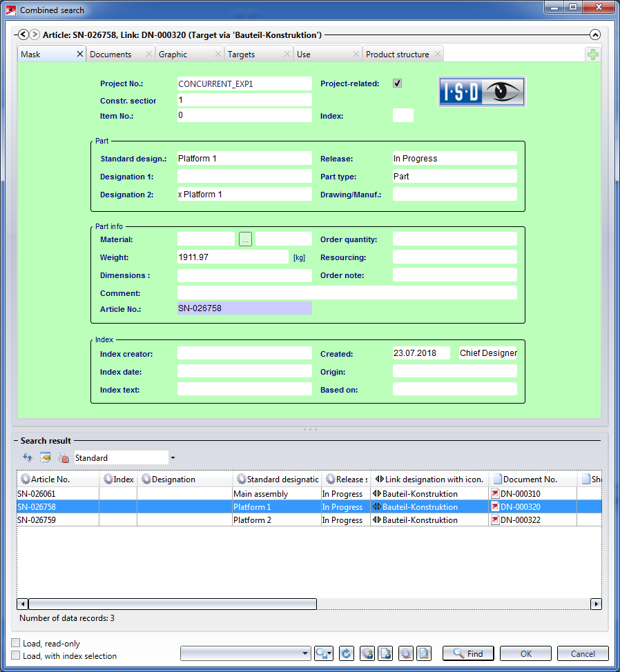Enable Load, read-only option
The width and height of the screenshot is (620, 672).
(x=16, y=643)
